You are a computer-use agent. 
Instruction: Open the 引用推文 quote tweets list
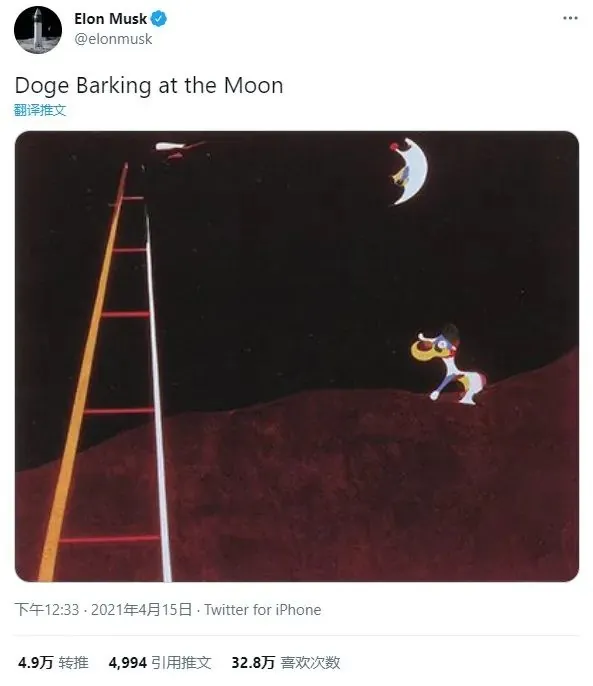pos(181,662)
